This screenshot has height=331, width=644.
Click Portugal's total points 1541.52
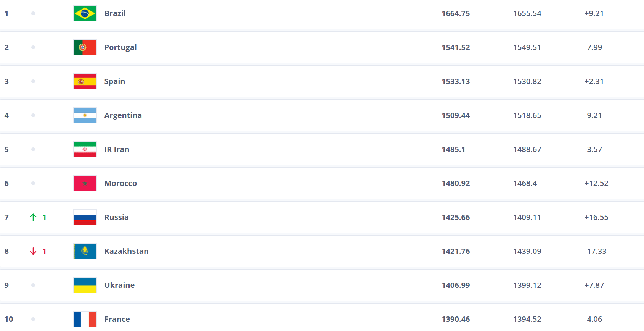pos(456,47)
